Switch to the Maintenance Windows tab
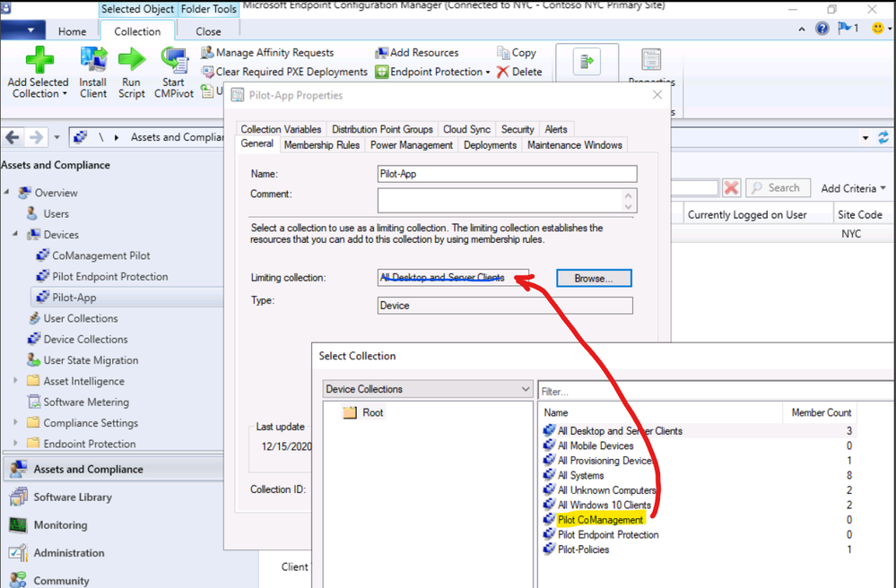Viewport: 896px width, 588px height. pyautogui.click(x=575, y=145)
